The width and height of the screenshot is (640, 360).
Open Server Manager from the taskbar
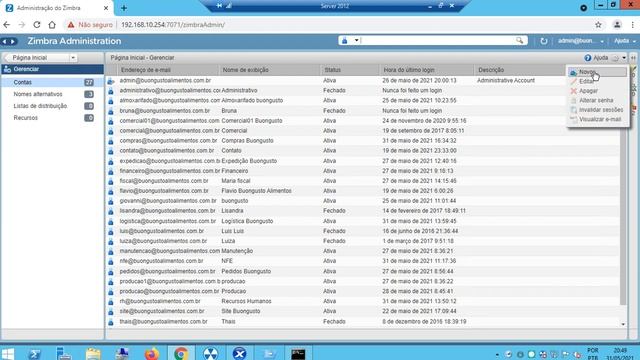64,353
